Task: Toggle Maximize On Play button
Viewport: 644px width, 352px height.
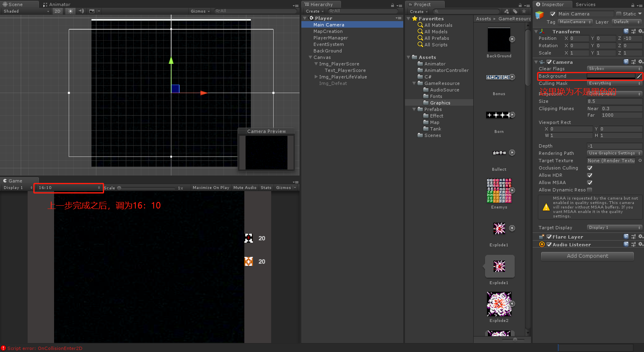Action: click(211, 188)
